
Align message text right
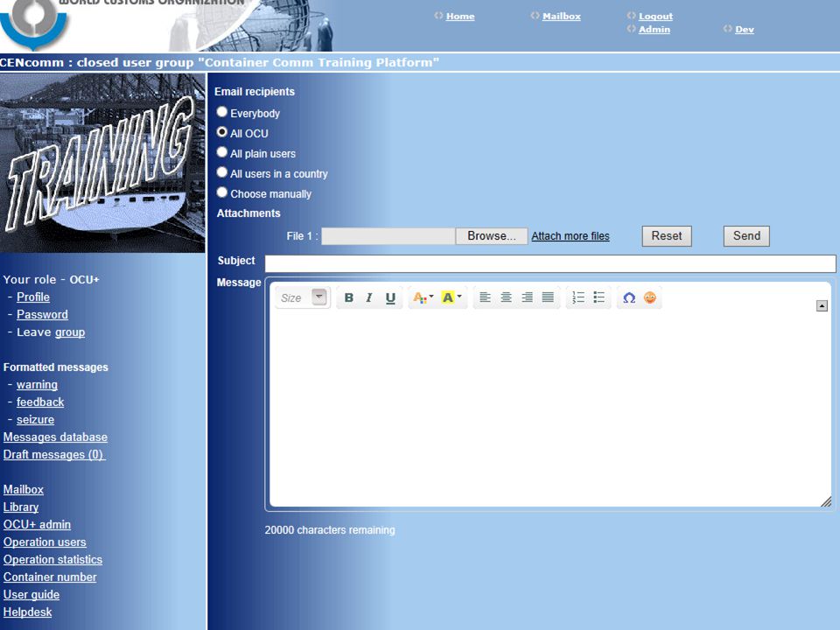tap(527, 297)
